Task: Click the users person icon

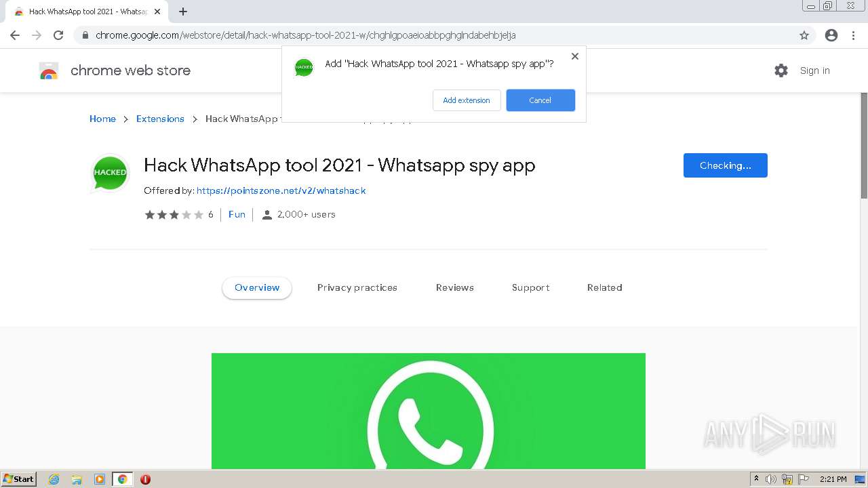Action: click(267, 215)
